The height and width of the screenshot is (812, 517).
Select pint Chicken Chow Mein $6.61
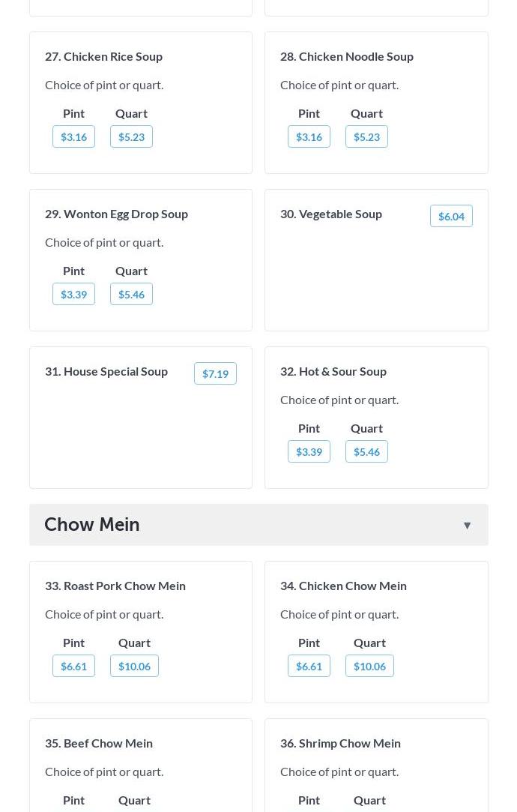tap(309, 666)
